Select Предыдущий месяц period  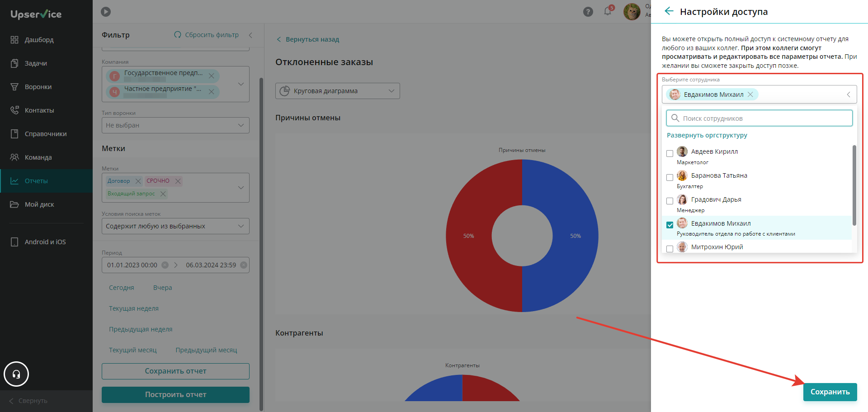206,350
